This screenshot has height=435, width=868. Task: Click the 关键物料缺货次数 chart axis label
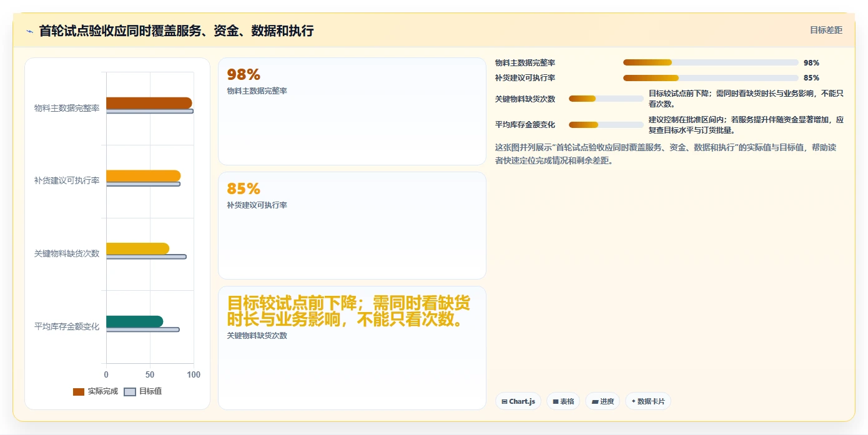(x=67, y=253)
